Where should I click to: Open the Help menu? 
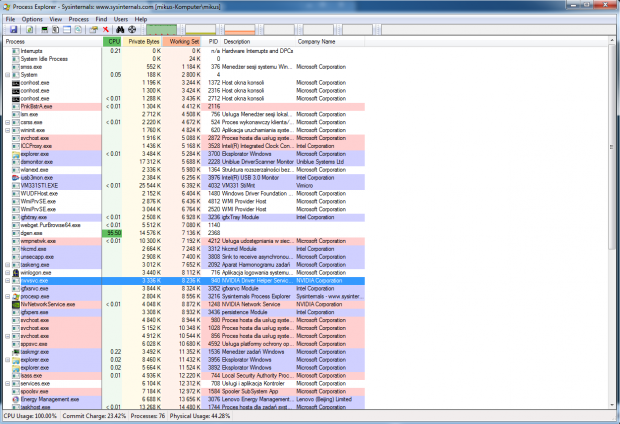(141, 19)
